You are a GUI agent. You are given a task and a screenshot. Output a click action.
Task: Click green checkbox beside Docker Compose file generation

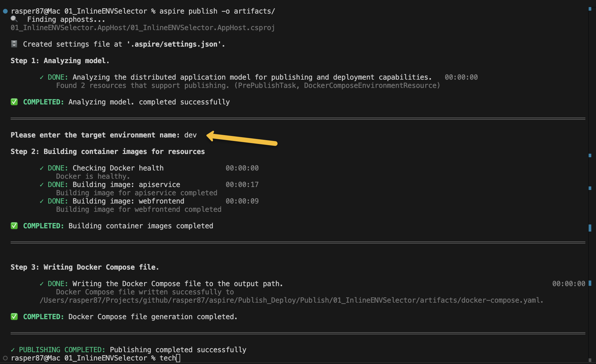(x=14, y=317)
